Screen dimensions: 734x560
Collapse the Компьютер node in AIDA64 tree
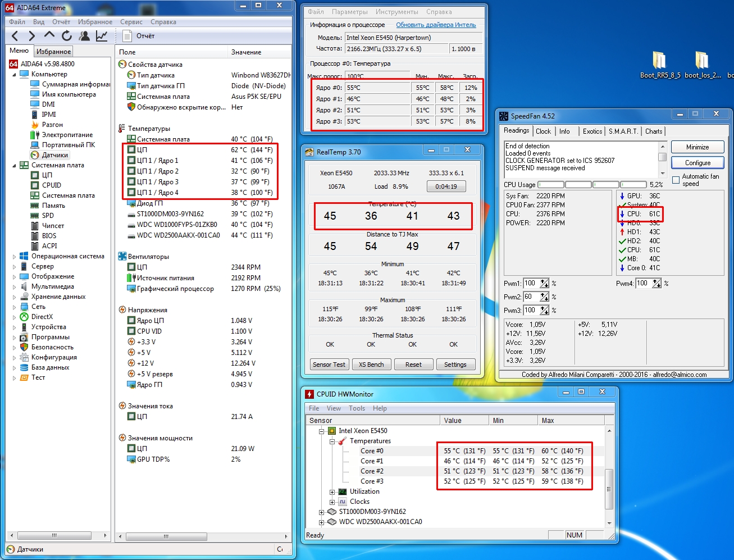(14, 74)
